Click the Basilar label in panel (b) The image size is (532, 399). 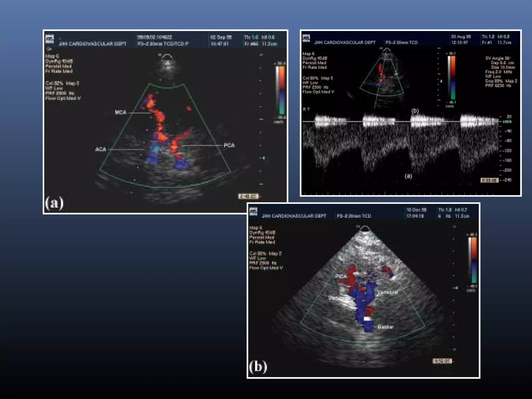(385, 327)
